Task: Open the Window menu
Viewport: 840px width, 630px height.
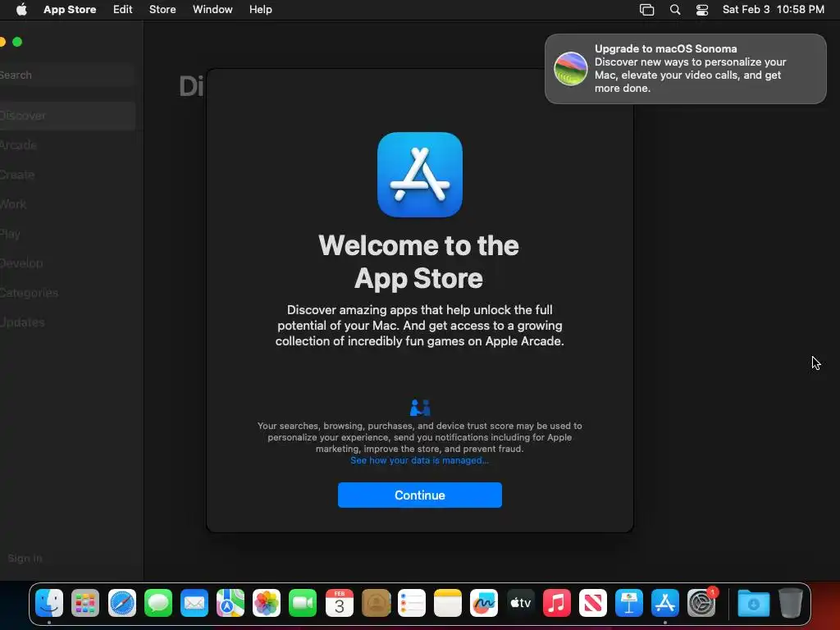Action: tap(212, 9)
